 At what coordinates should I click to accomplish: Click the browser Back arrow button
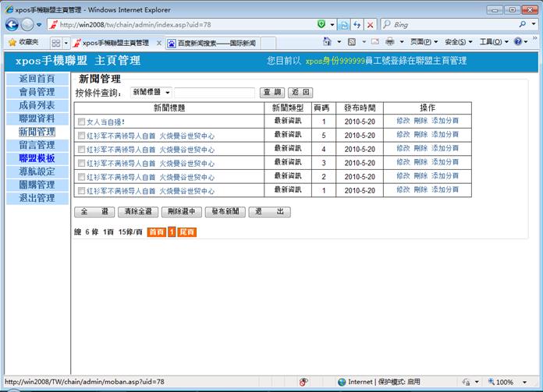pyautogui.click(x=13, y=25)
